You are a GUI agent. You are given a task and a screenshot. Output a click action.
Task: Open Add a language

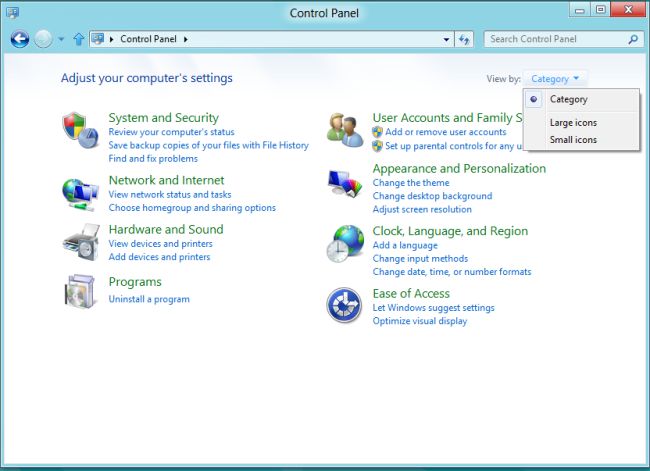[405, 245]
